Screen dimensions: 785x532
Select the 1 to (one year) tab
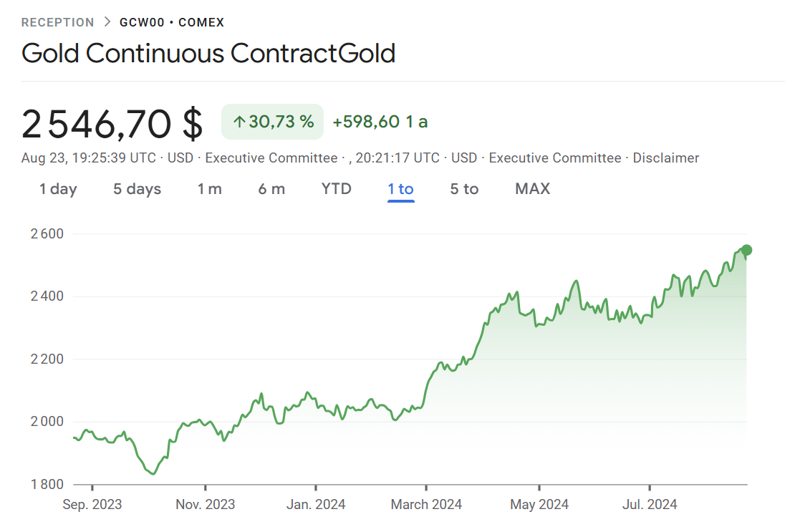400,189
